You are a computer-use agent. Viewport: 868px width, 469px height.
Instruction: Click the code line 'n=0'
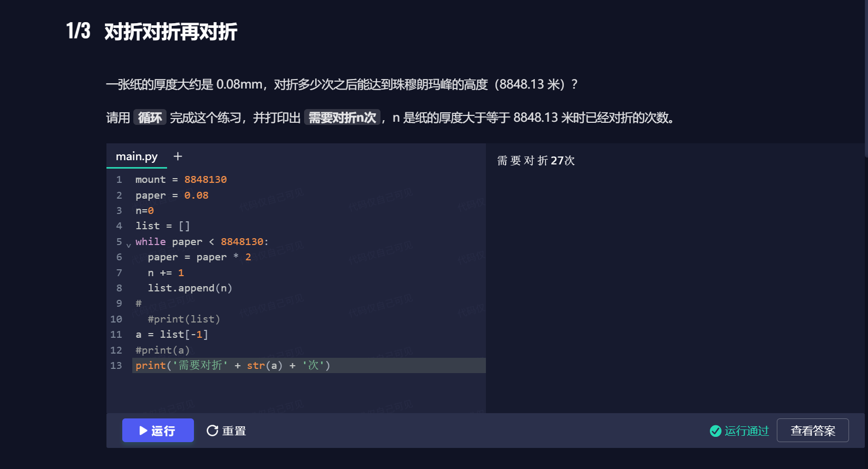[x=144, y=211]
